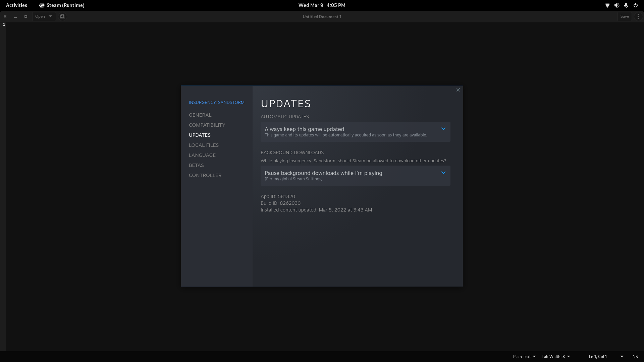Screen dimensions: 644x362
Task: Toggle insert mode via the INS indicator
Action: (x=635, y=356)
